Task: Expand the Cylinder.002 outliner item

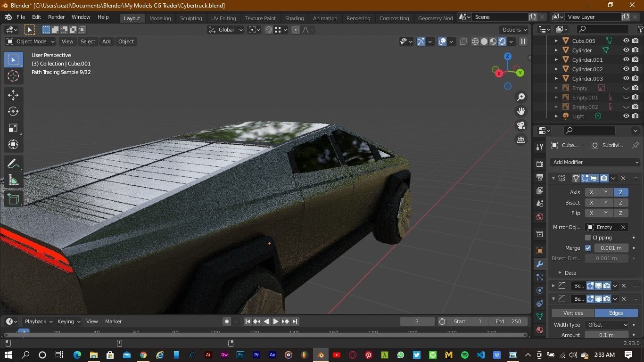Action: coord(556,69)
